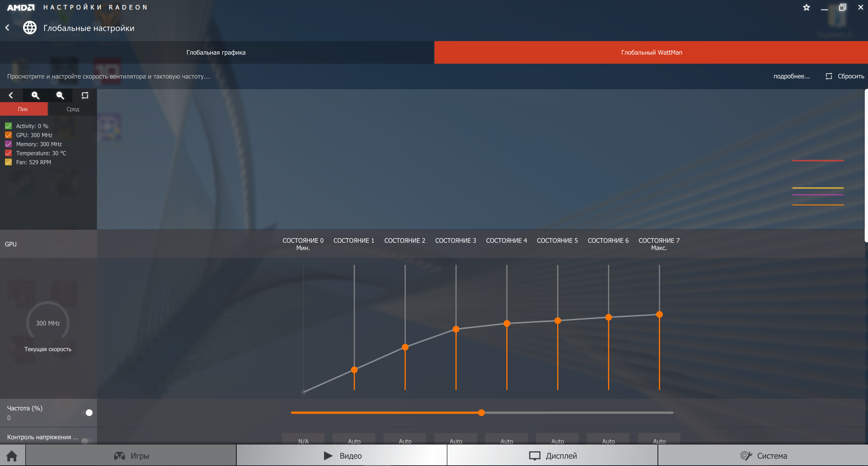Click the СОСТОЯНИЕ 2 frequency curve point
The image size is (868, 466).
point(405,347)
